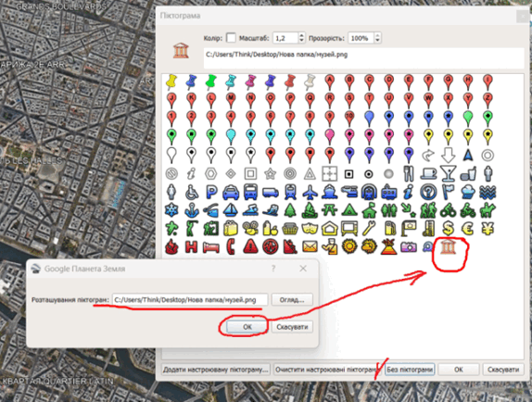Pick the wrench mechanic icon
This screenshot has height=402, width=532.
point(369,229)
